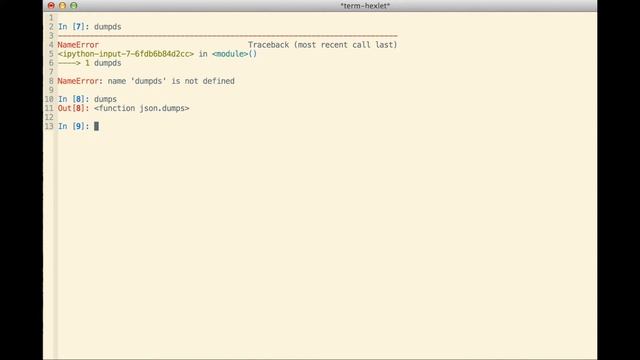Image resolution: width=640 pixels, height=360 pixels.
Task: Click the '<module>()' text
Action: [x=234, y=54]
